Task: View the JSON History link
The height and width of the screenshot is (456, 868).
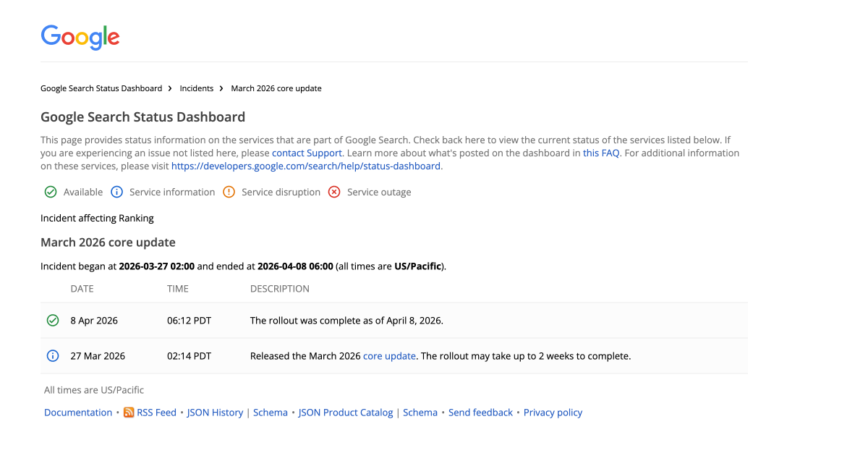Action: pyautogui.click(x=215, y=413)
